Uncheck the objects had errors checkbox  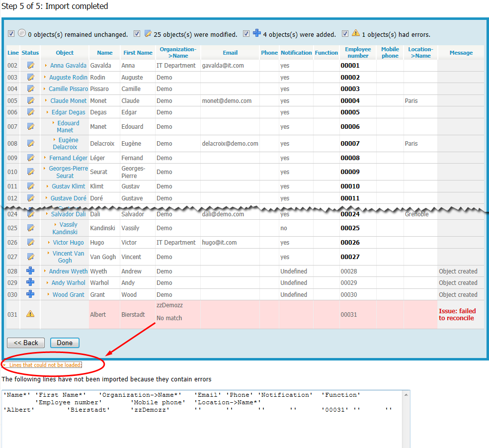(x=345, y=34)
